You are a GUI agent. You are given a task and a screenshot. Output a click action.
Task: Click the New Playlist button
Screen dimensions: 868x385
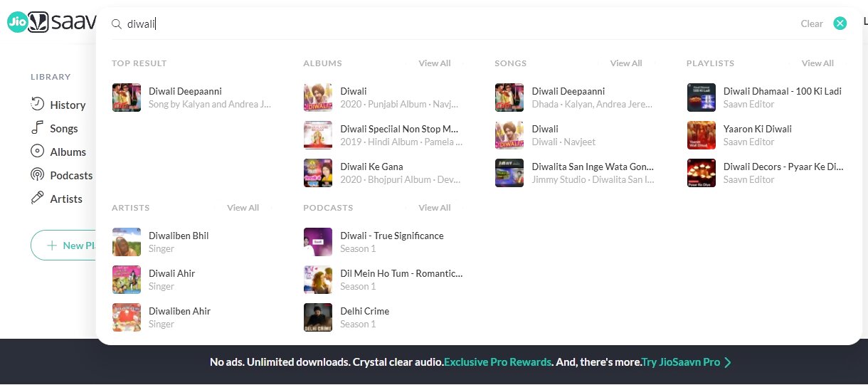(64, 246)
